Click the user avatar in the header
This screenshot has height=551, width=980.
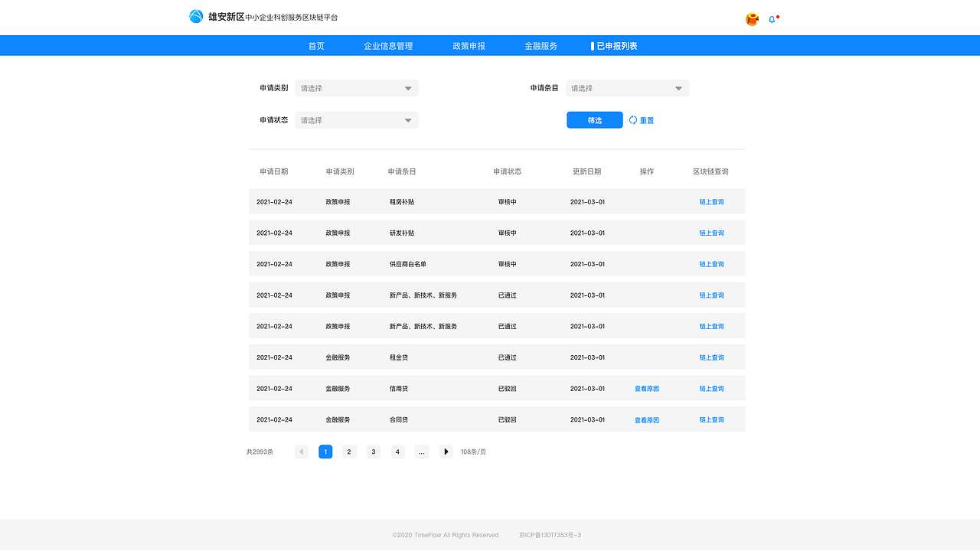pos(751,18)
